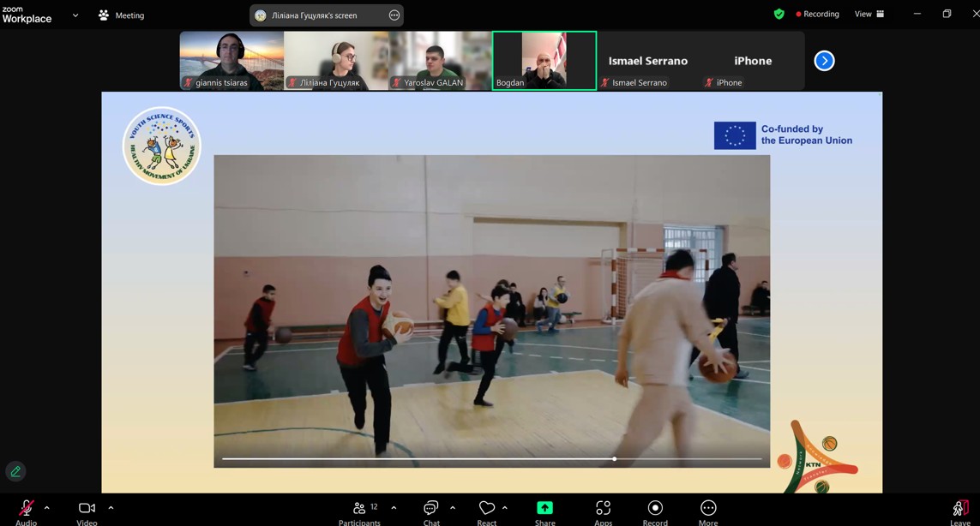Toggle the Record button in toolbar
980x526 pixels.
655,511
